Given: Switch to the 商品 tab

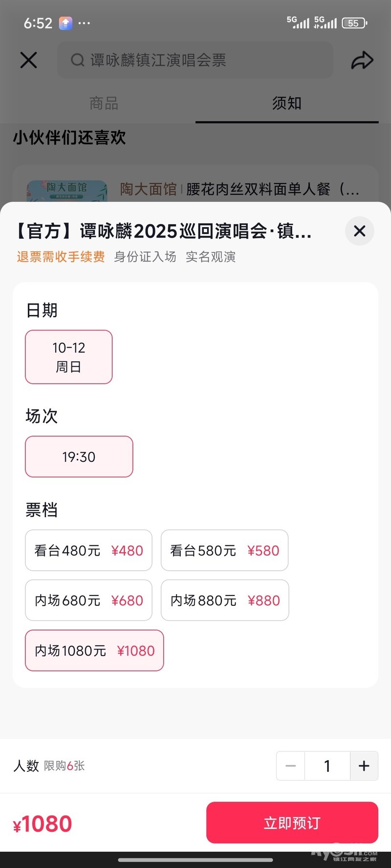Looking at the screenshot, I should point(104,103).
